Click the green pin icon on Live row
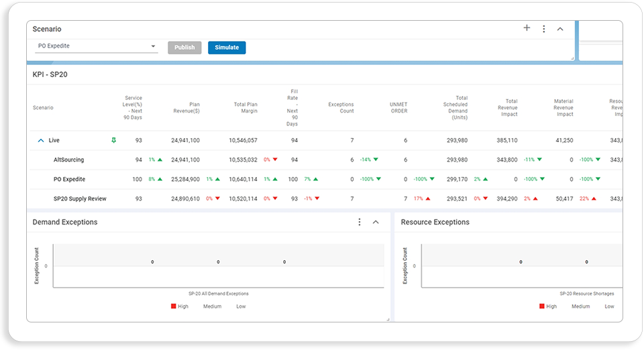The image size is (644, 362). [x=114, y=140]
